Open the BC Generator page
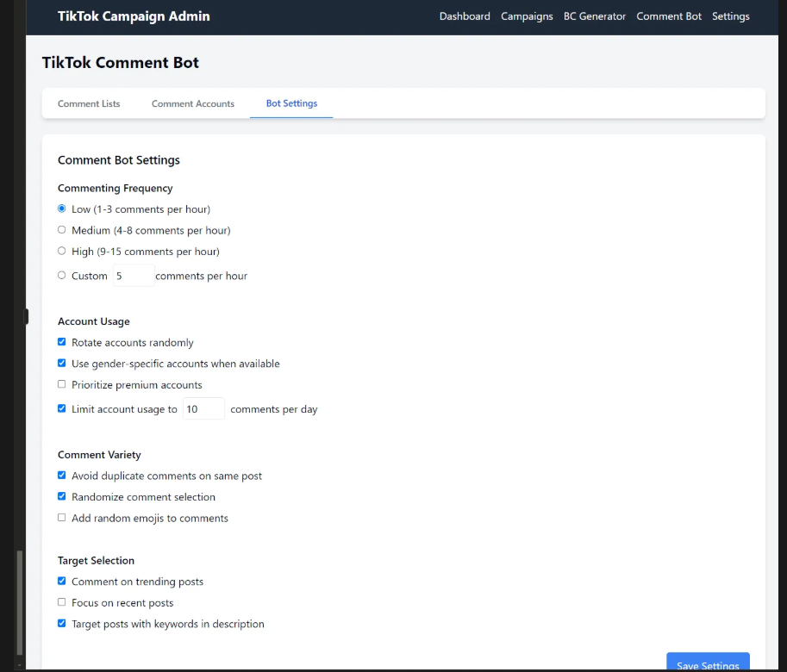 click(594, 16)
